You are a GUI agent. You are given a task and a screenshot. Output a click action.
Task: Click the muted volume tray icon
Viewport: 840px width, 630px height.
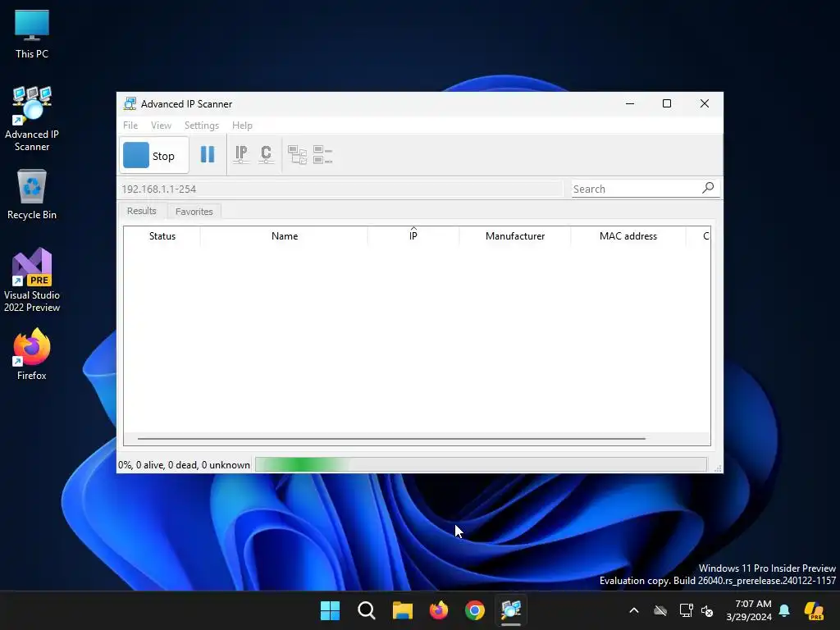(707, 610)
